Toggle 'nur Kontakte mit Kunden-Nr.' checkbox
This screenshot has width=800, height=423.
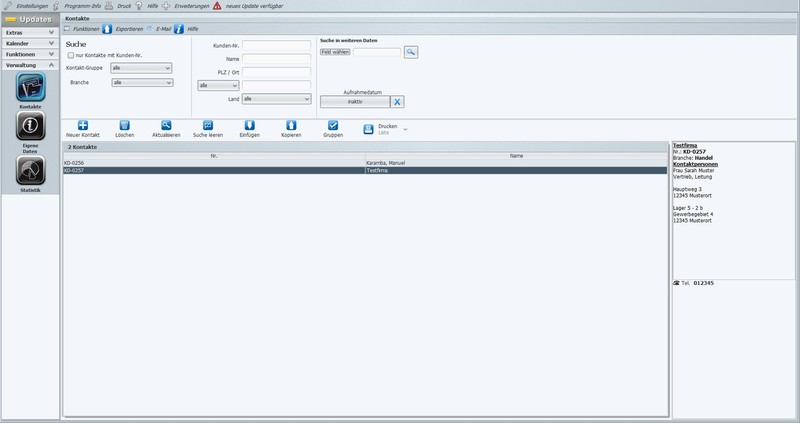pos(71,55)
